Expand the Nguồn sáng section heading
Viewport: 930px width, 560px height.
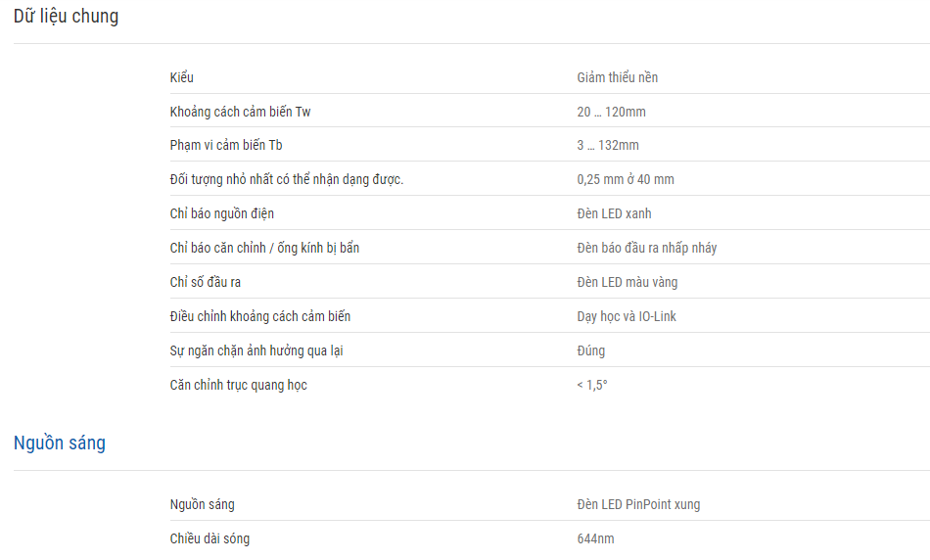[60, 443]
